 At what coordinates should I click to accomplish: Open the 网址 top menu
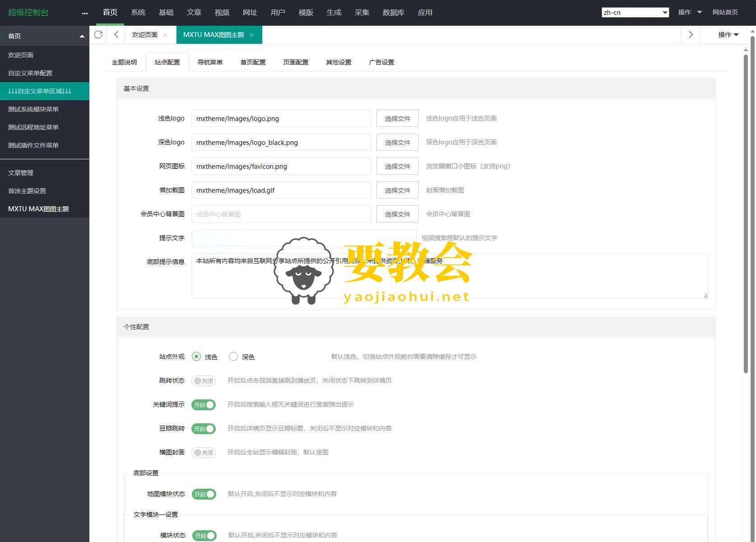click(250, 13)
